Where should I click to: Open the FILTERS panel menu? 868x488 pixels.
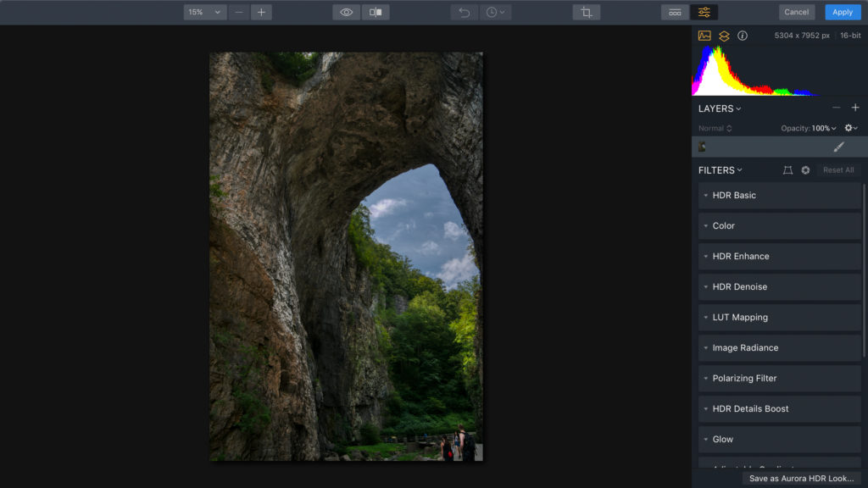pyautogui.click(x=721, y=170)
